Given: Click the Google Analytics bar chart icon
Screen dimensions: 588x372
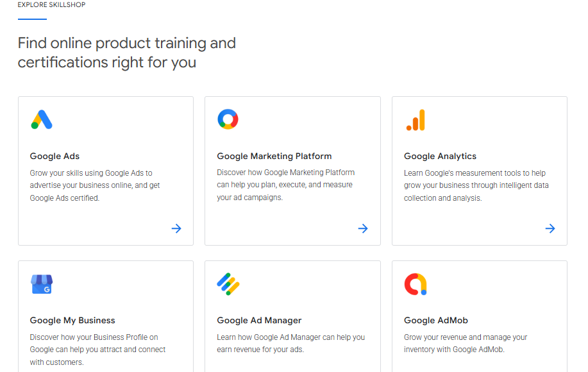Looking at the screenshot, I should point(416,120).
